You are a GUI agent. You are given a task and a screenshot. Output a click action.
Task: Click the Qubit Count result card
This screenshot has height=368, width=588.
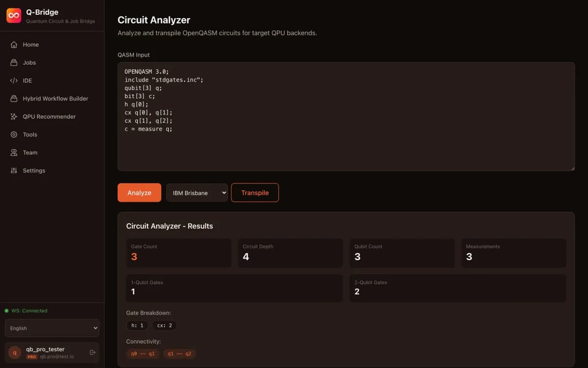pyautogui.click(x=402, y=253)
